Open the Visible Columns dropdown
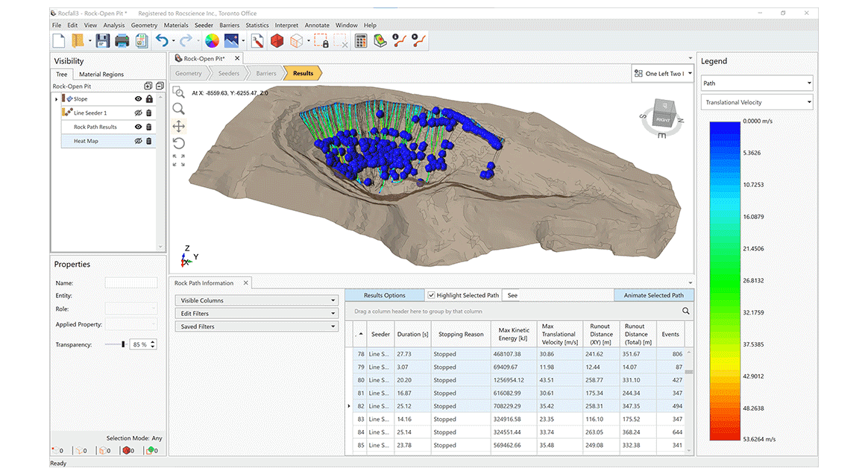Screen dimensions: 868x474 257,300
